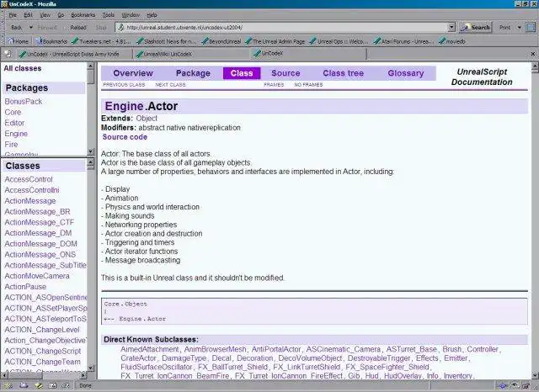Open the Edit menu
539x392 pixels.
[x=28, y=15]
